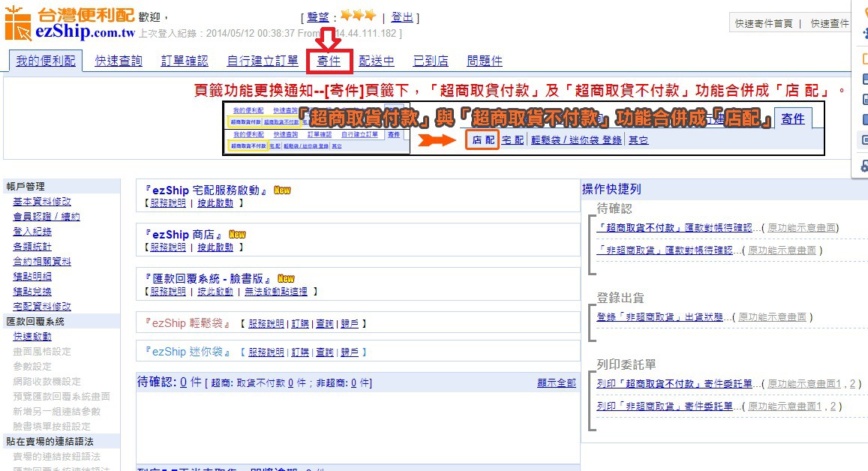868x471 pixels.
Task: Open 列印「非超商取貨」寄件委託單 shortcut
Action: pos(665,406)
